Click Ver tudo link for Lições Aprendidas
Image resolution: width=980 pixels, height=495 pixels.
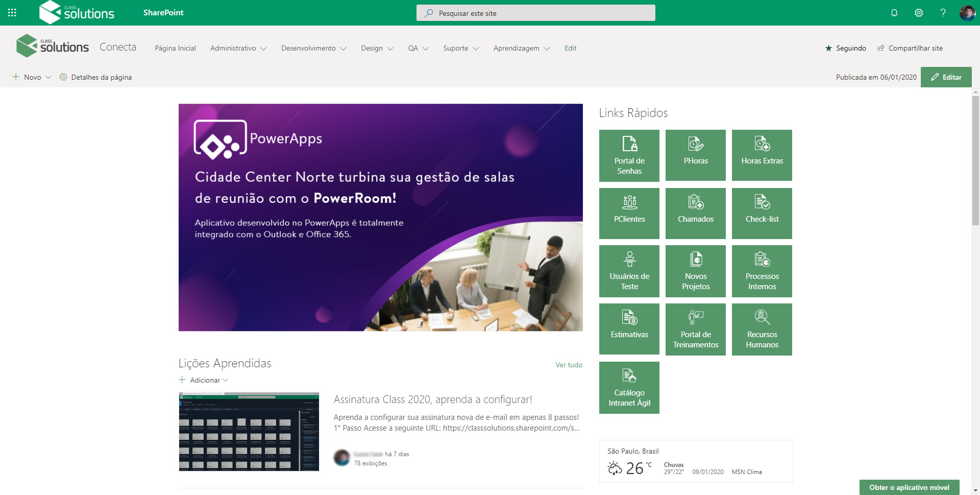click(x=569, y=365)
